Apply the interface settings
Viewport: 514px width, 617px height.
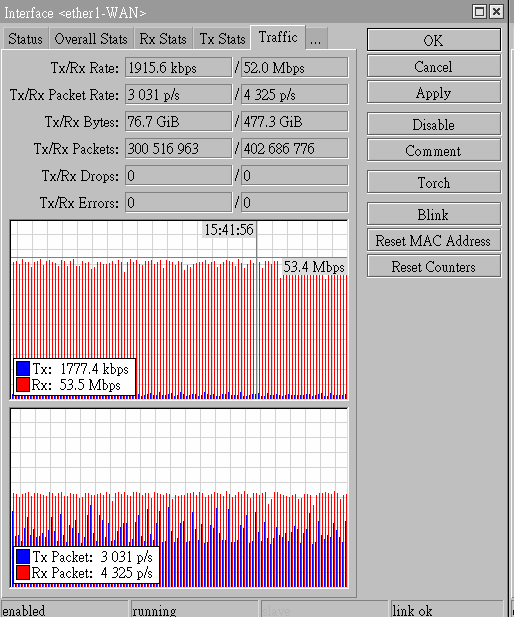[434, 92]
